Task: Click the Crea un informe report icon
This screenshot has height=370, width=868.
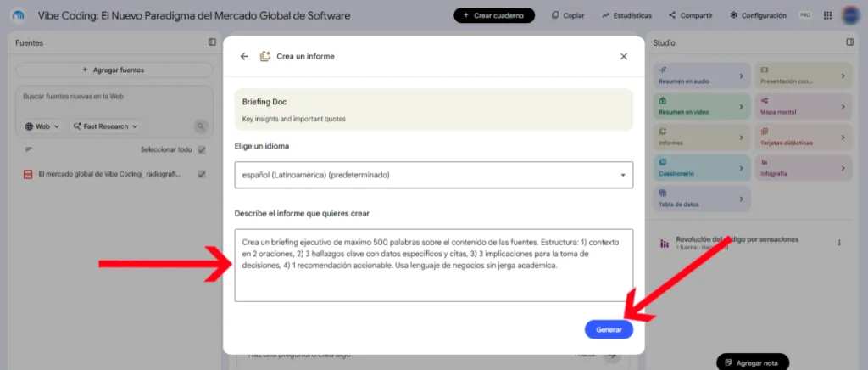Action: coord(265,57)
